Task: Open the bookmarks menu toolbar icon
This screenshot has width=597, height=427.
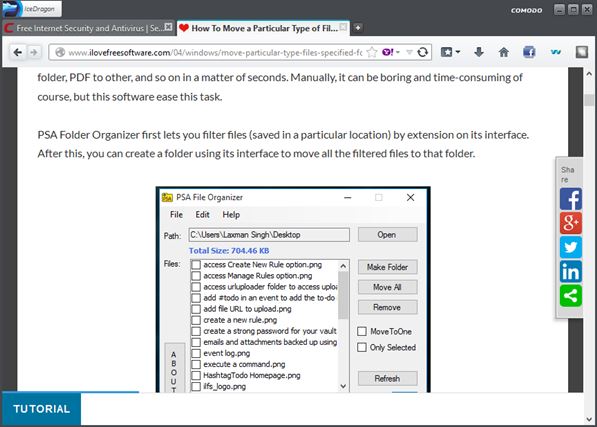Action: 446,52
